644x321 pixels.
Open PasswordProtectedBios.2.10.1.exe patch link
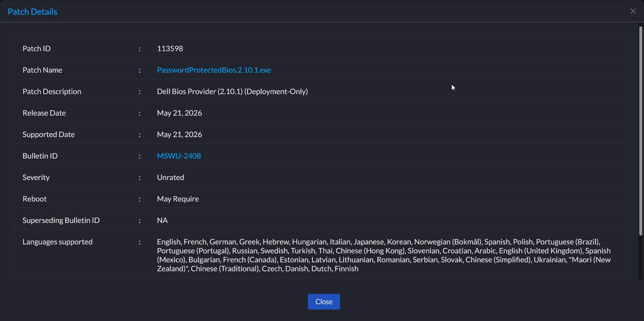pyautogui.click(x=214, y=70)
